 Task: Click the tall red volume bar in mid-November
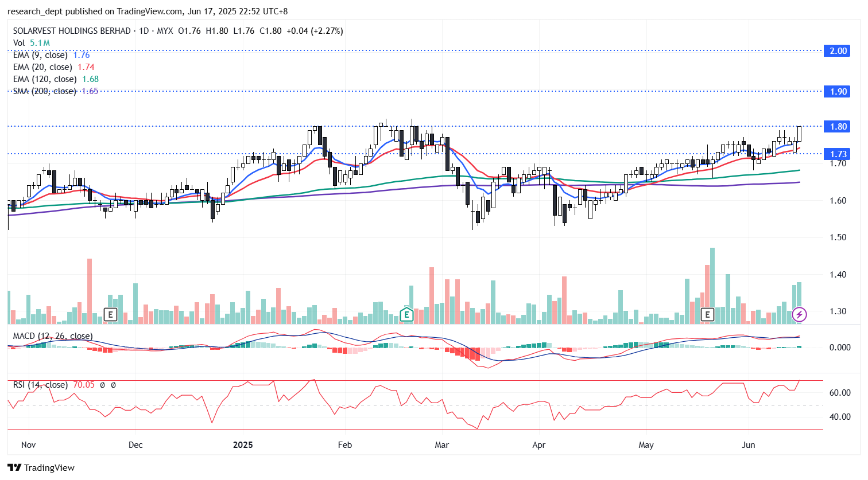[x=90, y=291]
